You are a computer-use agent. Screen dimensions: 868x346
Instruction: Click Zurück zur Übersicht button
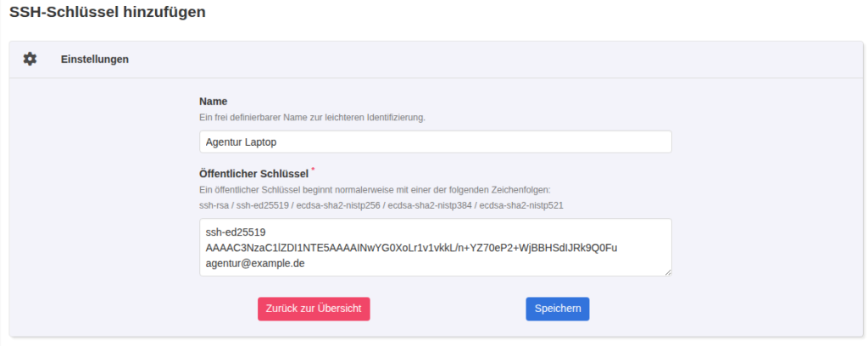[314, 309]
